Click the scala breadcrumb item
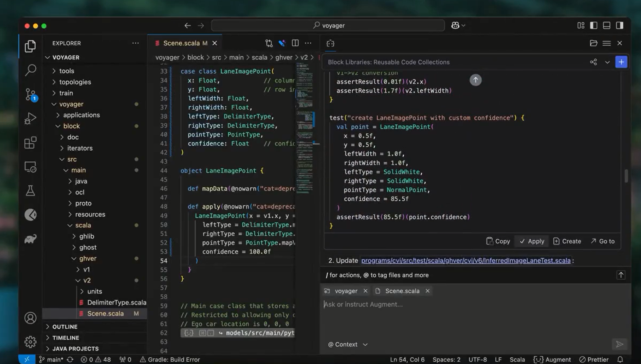 pos(259,57)
